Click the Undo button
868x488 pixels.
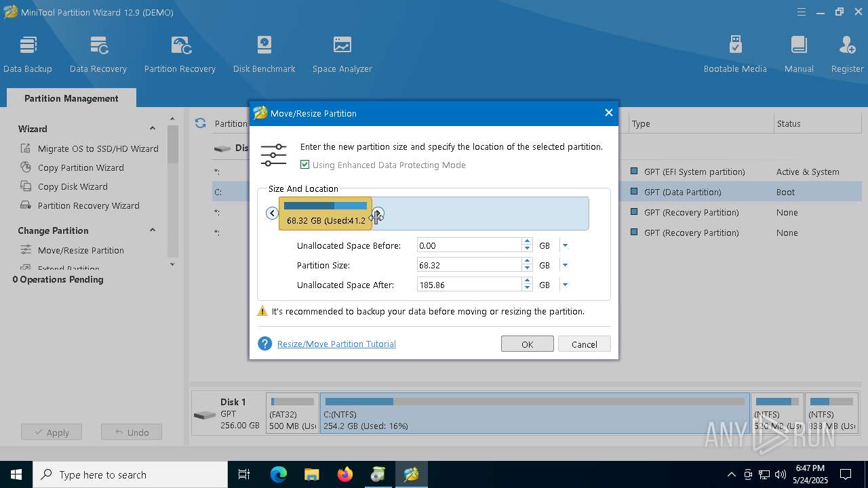tap(132, 432)
